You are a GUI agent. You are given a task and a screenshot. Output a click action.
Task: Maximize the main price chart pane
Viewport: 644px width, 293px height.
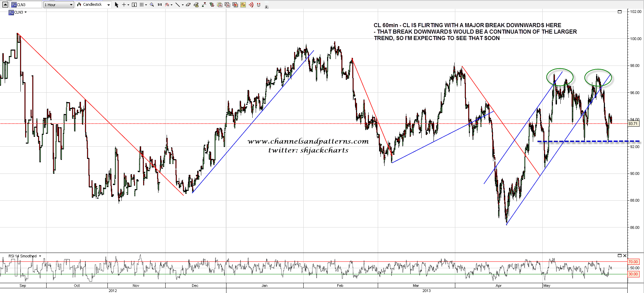[x=620, y=12]
